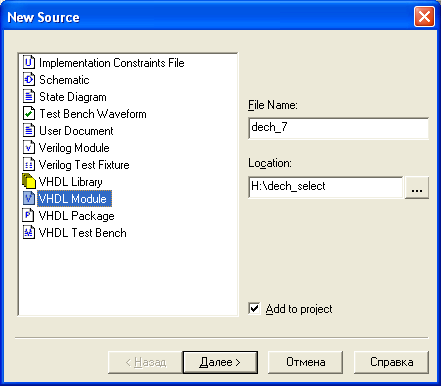Focus the Location path field
The width and height of the screenshot is (441, 386).
coord(326,187)
